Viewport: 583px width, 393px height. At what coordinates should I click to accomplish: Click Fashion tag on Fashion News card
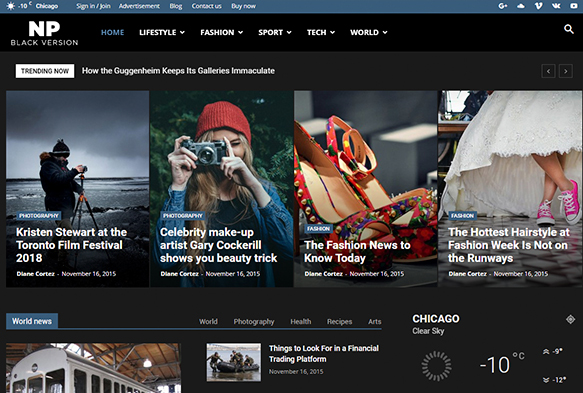pos(319,229)
